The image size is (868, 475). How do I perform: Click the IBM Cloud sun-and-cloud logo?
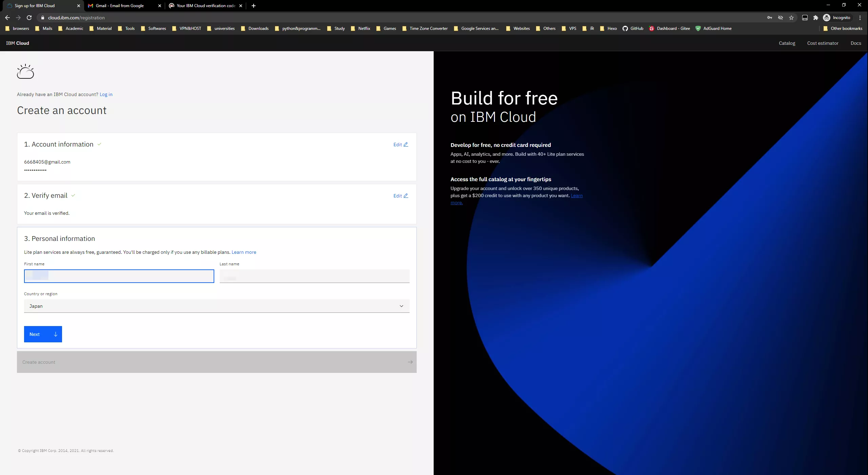point(25,71)
